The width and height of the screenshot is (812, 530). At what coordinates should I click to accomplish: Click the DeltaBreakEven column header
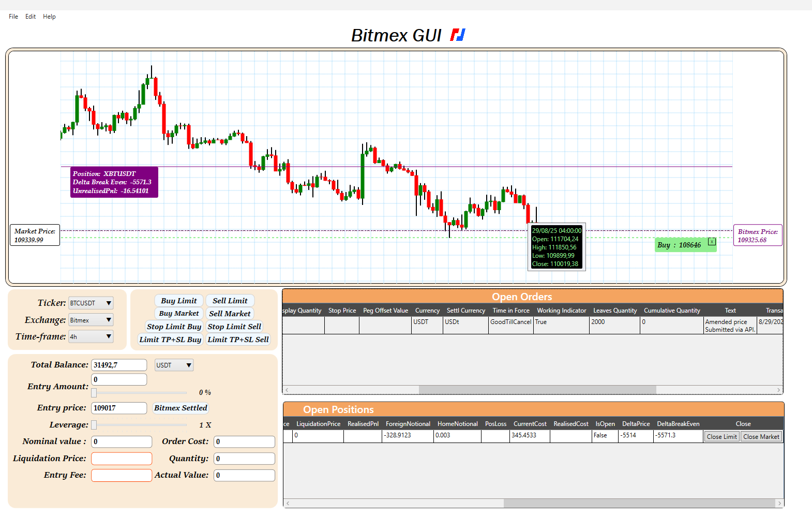pyautogui.click(x=678, y=424)
